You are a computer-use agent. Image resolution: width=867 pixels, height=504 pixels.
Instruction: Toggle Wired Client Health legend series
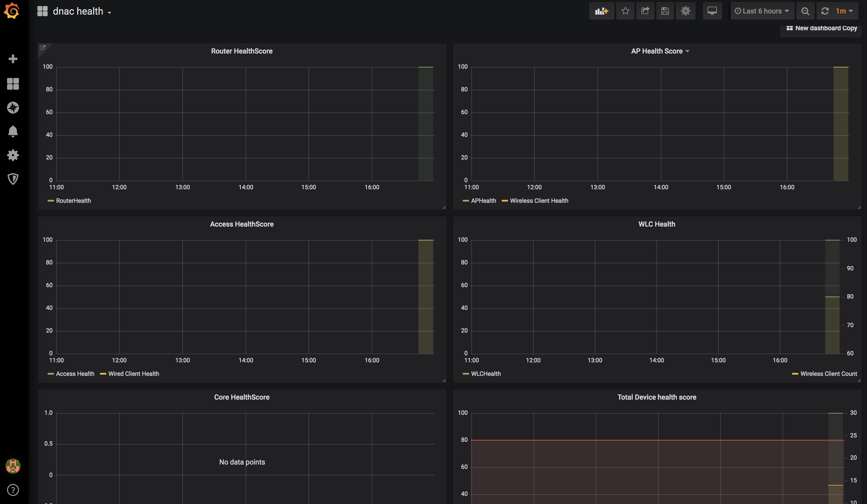pos(133,374)
